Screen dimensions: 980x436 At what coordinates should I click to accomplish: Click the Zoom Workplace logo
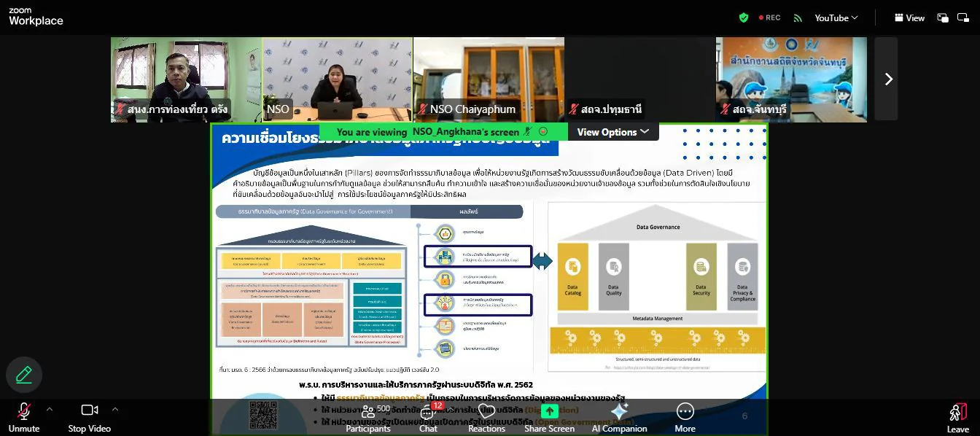coord(36,17)
